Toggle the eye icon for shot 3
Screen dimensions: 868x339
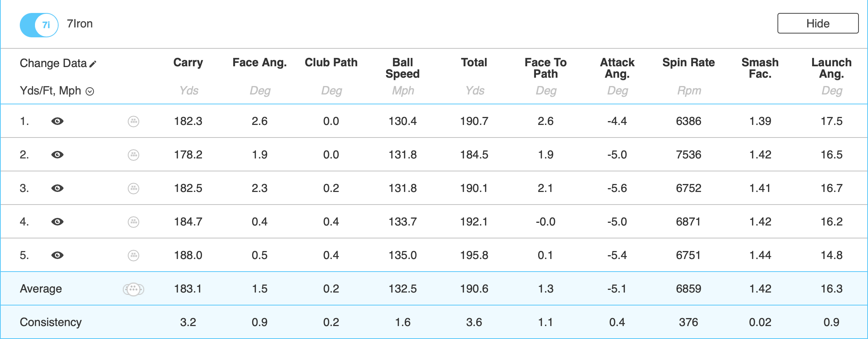click(57, 188)
